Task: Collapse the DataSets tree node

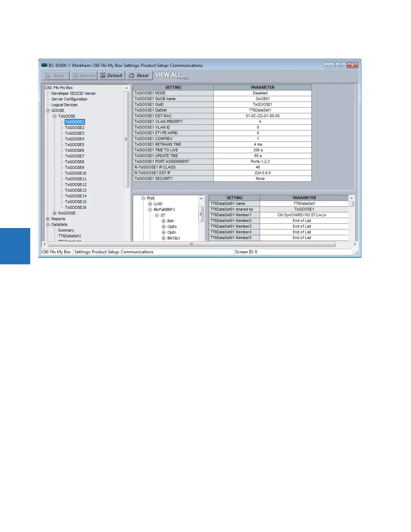Action: click(x=48, y=225)
